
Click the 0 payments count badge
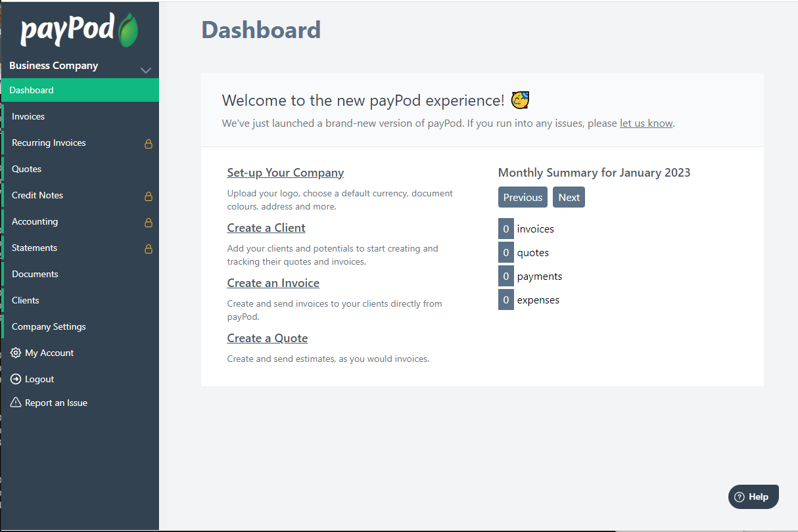(506, 276)
